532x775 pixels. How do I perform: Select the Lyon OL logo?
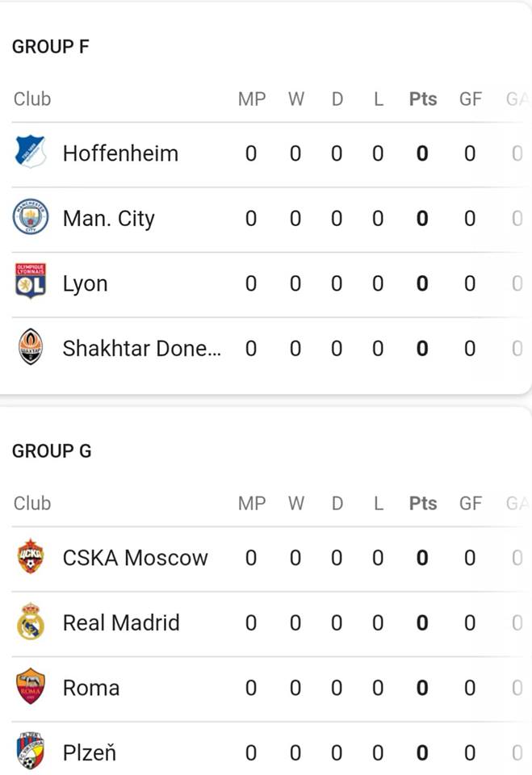31,282
